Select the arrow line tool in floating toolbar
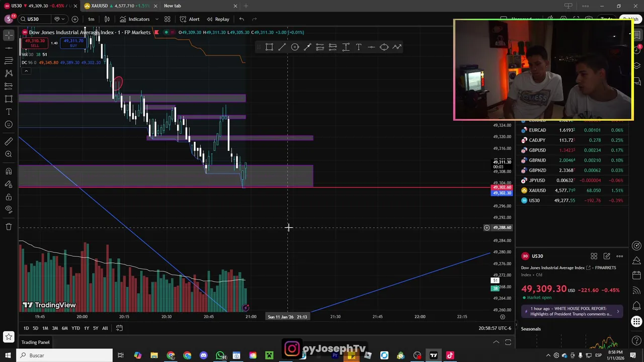The height and width of the screenshot is (362, 644). [307, 47]
